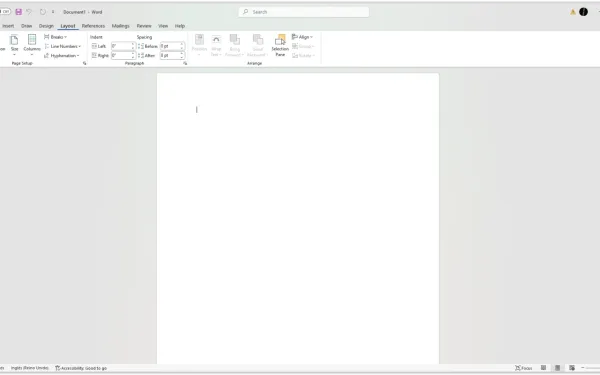Click the yellow warning icon in title bar

click(573, 12)
